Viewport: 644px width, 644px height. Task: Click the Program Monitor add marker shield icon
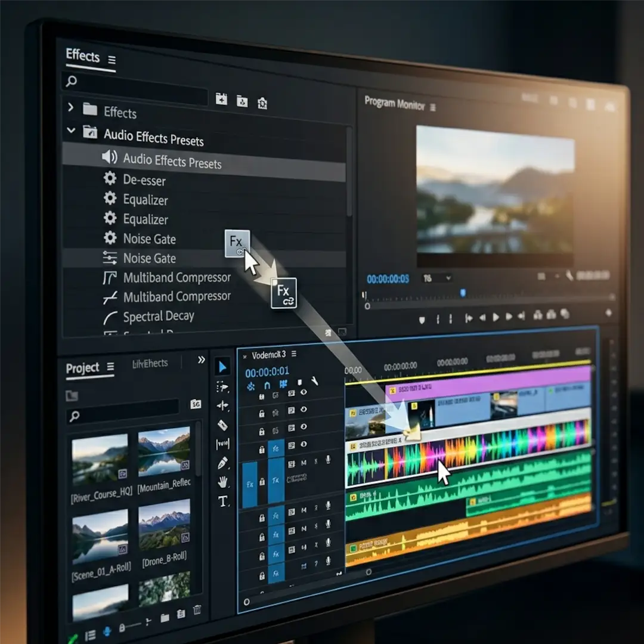[422, 320]
